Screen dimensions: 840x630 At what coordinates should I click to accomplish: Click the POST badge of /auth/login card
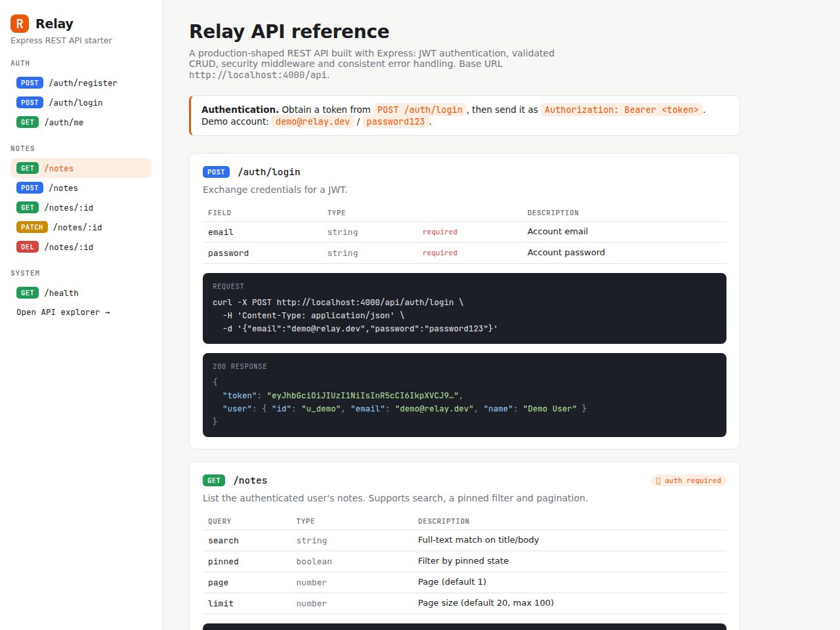click(x=216, y=172)
